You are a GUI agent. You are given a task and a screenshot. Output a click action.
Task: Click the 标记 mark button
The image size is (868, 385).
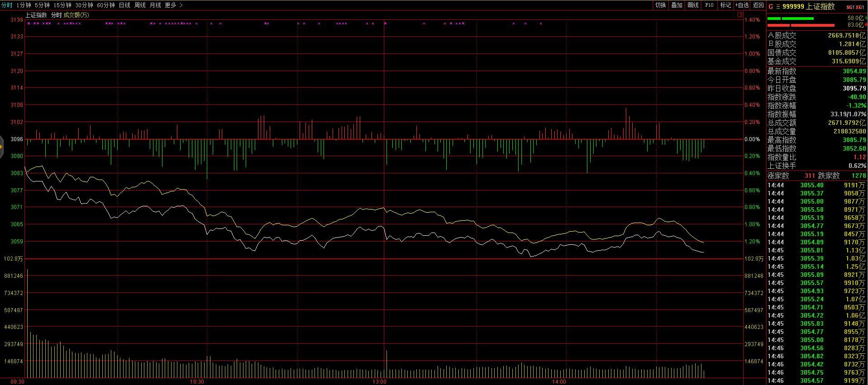pos(725,5)
